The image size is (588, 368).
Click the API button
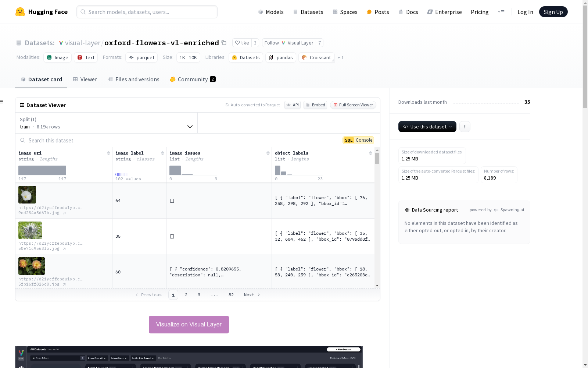293,105
